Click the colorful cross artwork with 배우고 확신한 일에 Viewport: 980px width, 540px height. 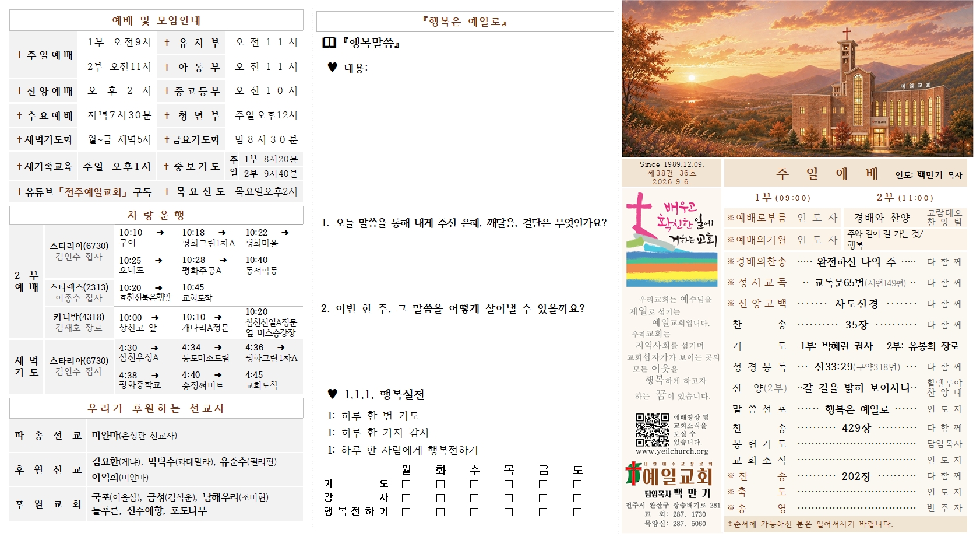(672, 239)
